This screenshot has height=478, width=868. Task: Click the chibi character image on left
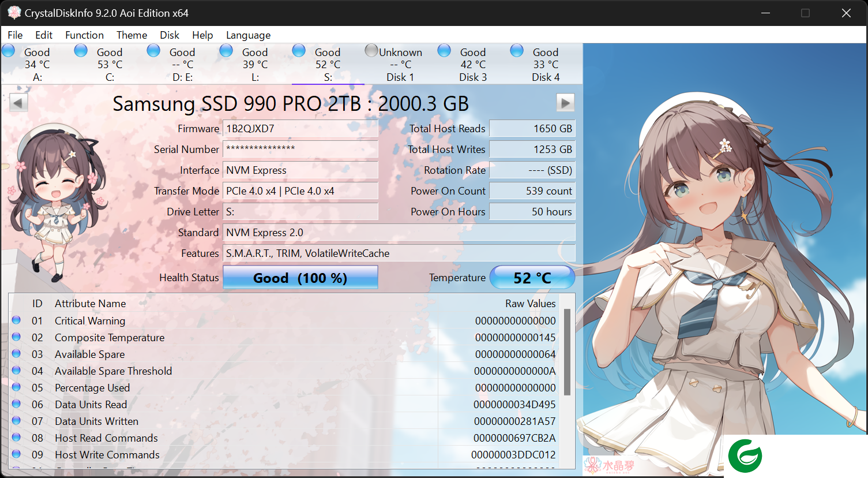pos(57,203)
